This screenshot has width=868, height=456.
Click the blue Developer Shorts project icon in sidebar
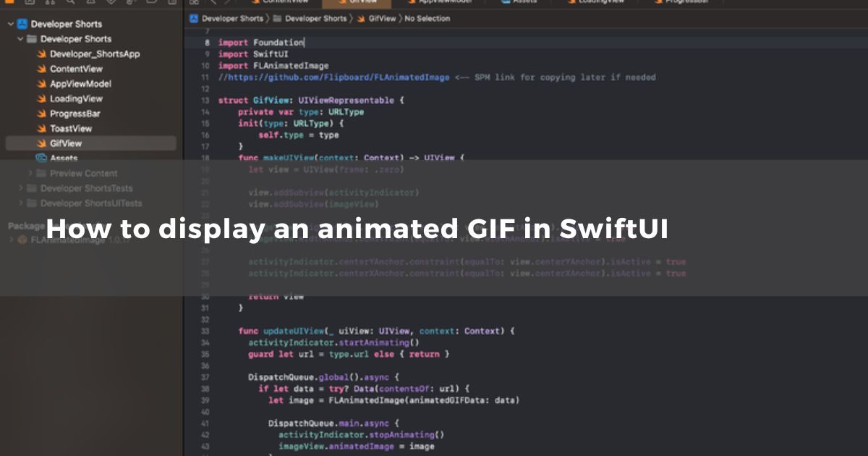coord(22,24)
